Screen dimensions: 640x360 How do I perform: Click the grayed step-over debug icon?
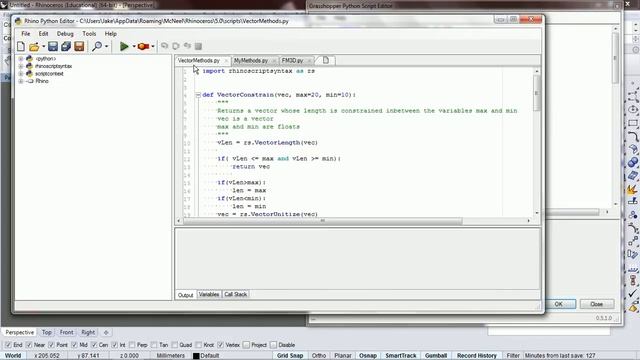176,46
